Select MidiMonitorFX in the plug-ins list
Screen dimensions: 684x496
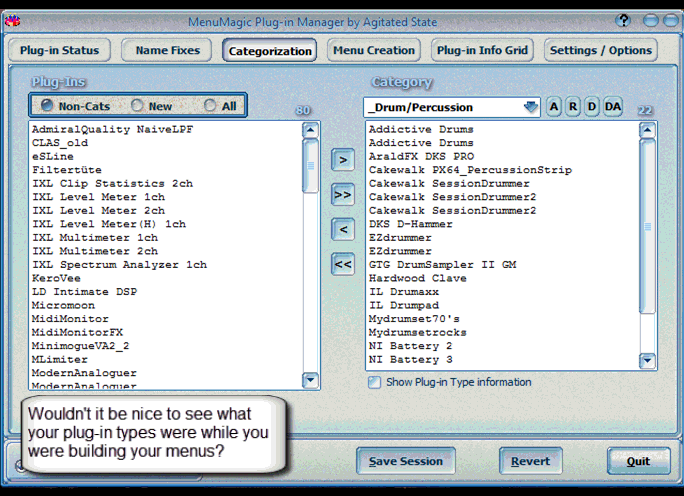[x=78, y=332]
